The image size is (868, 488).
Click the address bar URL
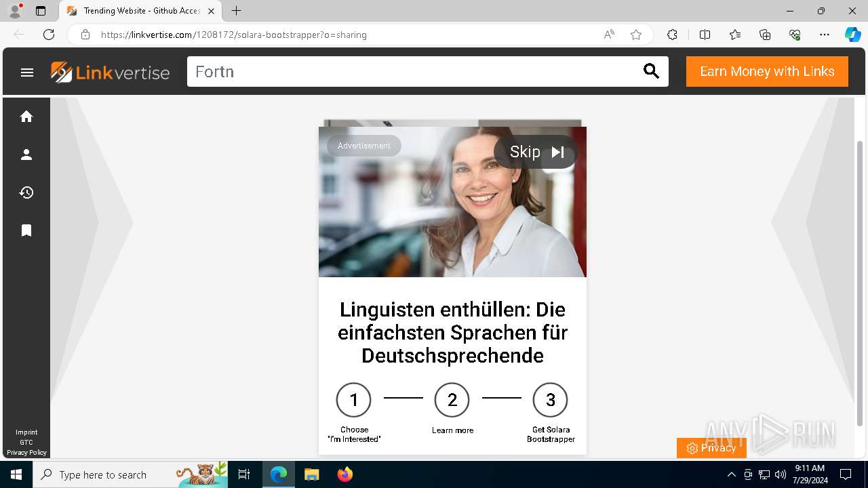click(x=234, y=35)
